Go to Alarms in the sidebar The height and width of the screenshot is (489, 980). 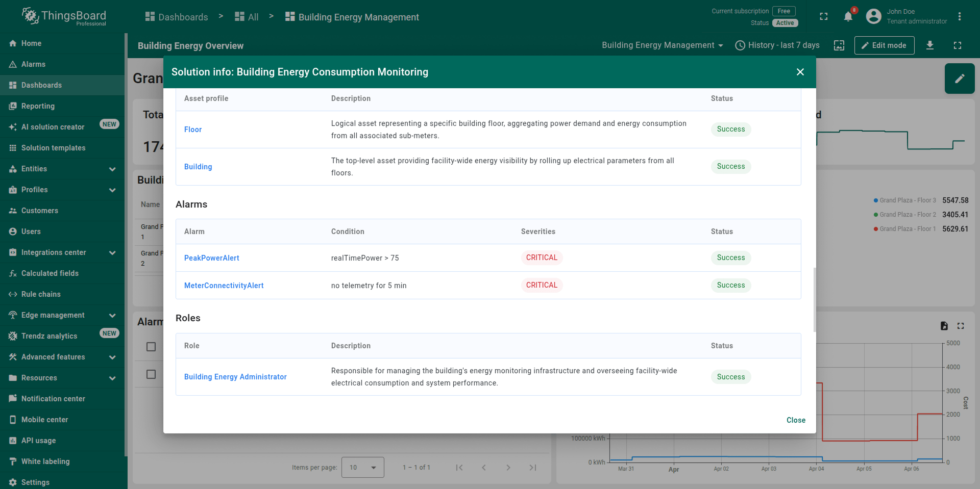tap(33, 64)
